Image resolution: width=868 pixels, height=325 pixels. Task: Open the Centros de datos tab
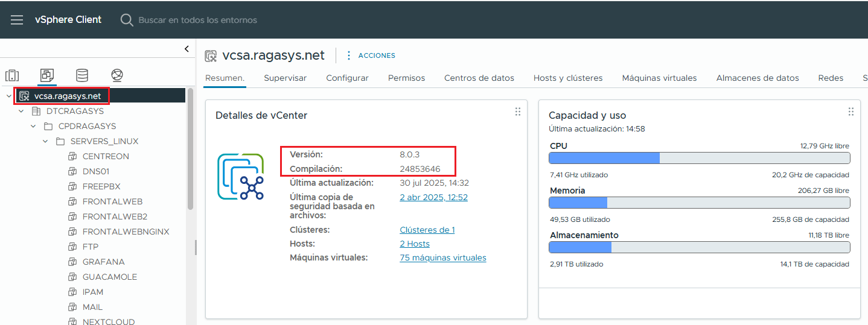[479, 78]
